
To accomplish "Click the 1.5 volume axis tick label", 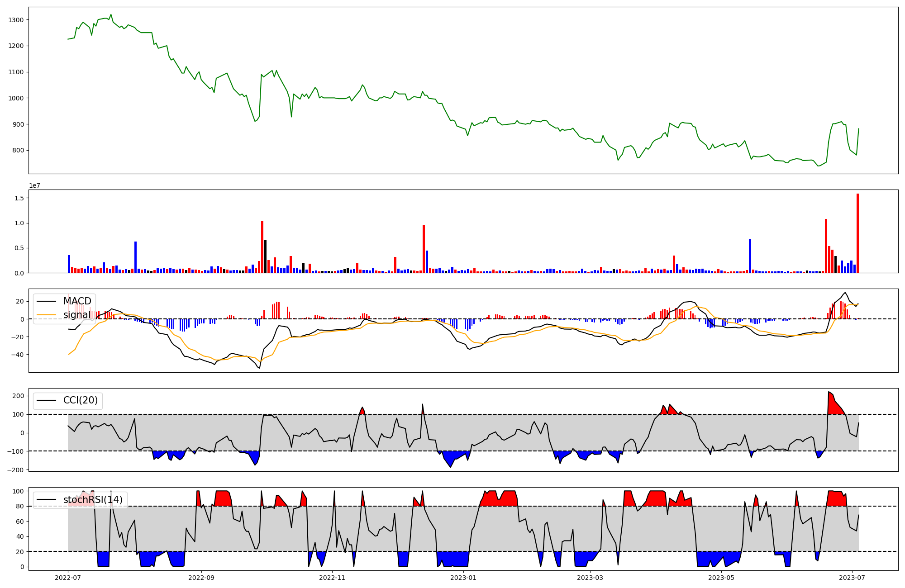I will coord(20,198).
